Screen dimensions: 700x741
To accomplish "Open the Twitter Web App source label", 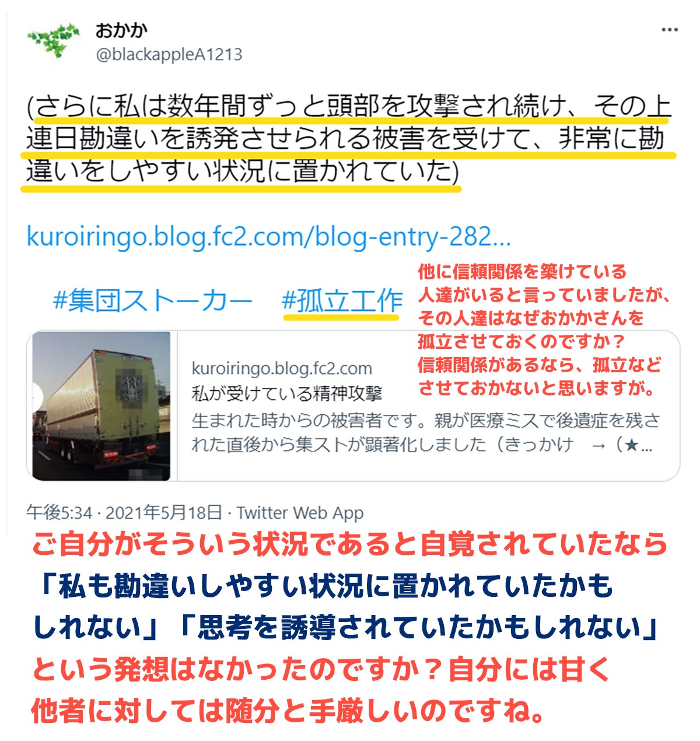I will coord(300,512).
